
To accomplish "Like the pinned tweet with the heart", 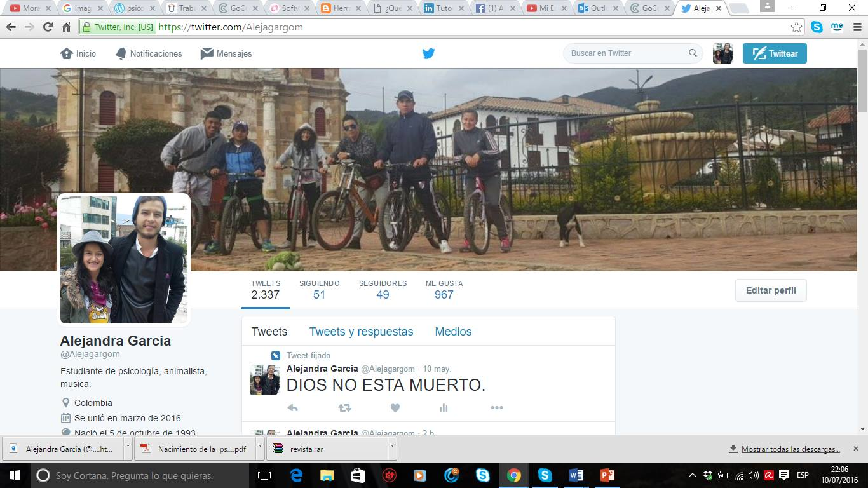I will pyautogui.click(x=395, y=408).
